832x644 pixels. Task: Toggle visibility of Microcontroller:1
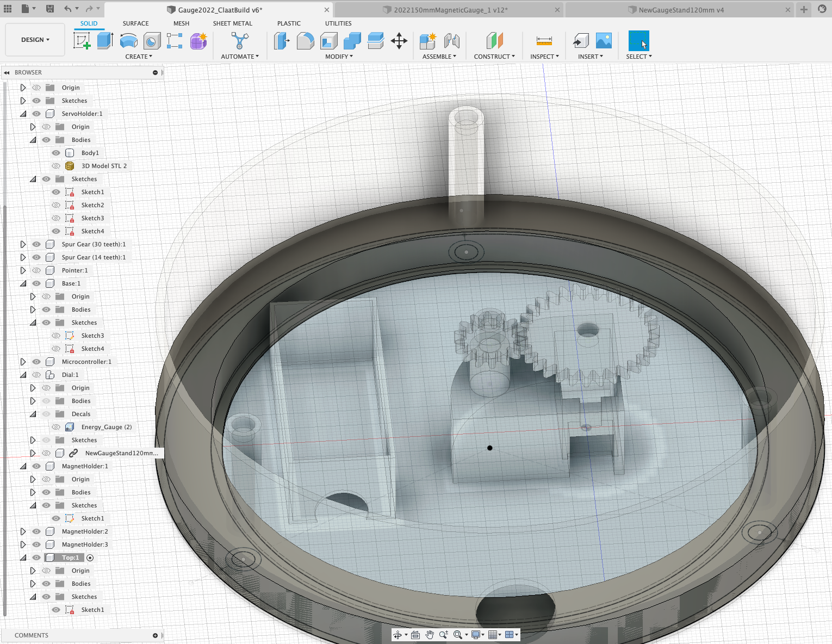pos(36,362)
